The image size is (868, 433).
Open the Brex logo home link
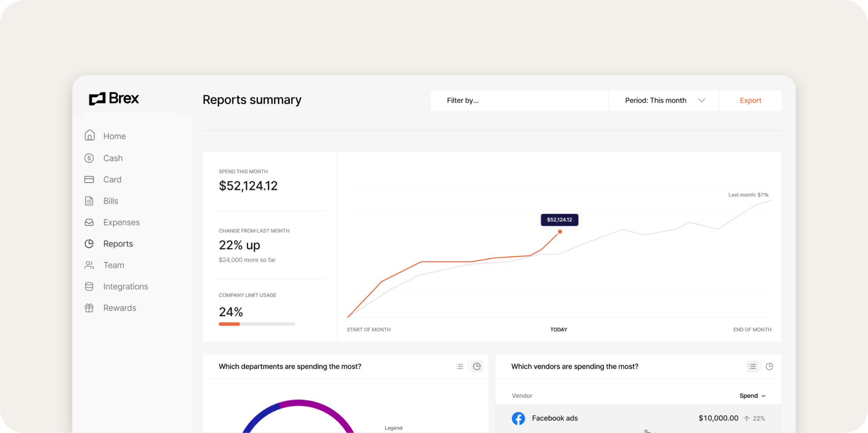click(x=114, y=98)
